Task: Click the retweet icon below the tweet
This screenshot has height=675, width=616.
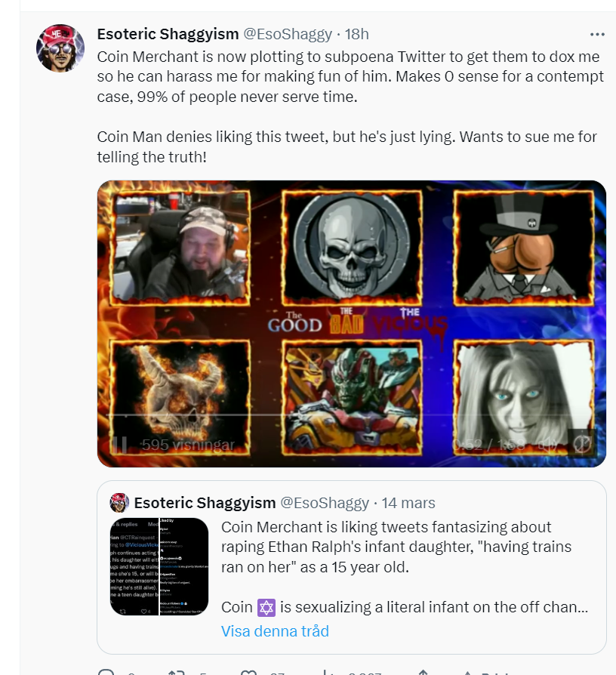Action: click(176, 673)
